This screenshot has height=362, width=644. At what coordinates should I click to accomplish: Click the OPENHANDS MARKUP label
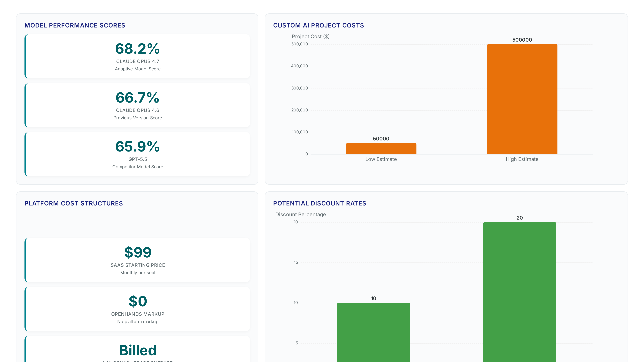click(x=138, y=314)
